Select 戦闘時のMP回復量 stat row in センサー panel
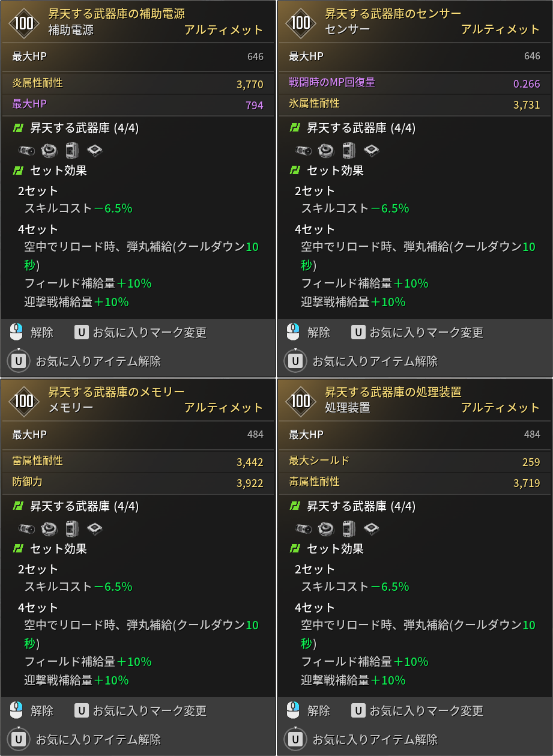Screen dimensions: 553x756 [415, 83]
